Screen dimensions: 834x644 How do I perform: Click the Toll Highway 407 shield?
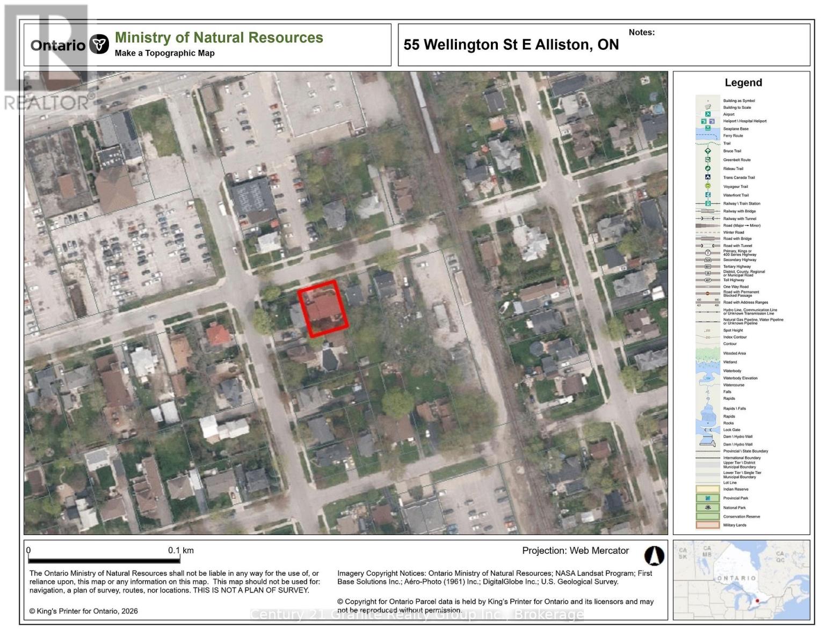click(708, 280)
